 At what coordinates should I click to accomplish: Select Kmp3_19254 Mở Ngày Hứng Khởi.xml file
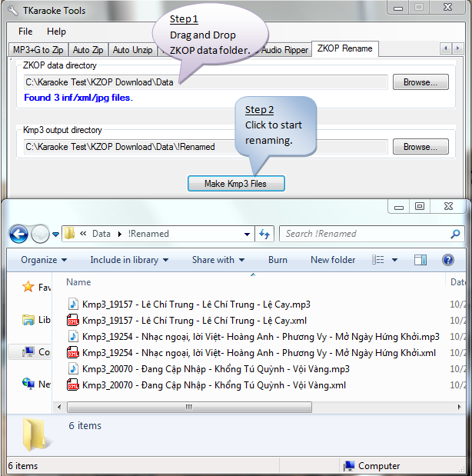coord(258,353)
